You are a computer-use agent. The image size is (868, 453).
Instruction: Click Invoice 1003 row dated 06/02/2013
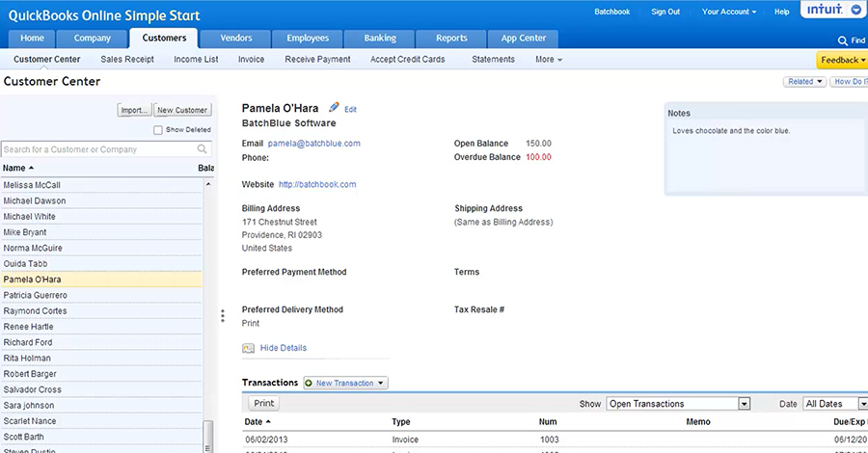click(x=555, y=440)
